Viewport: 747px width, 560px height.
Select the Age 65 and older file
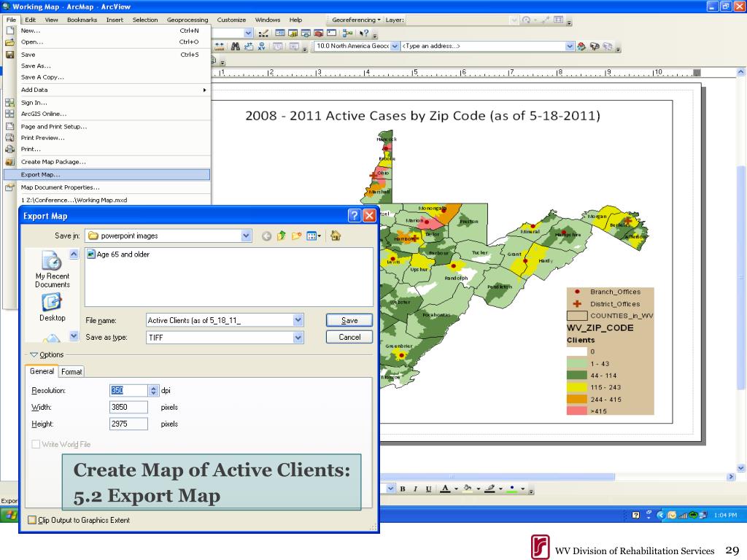point(118,254)
